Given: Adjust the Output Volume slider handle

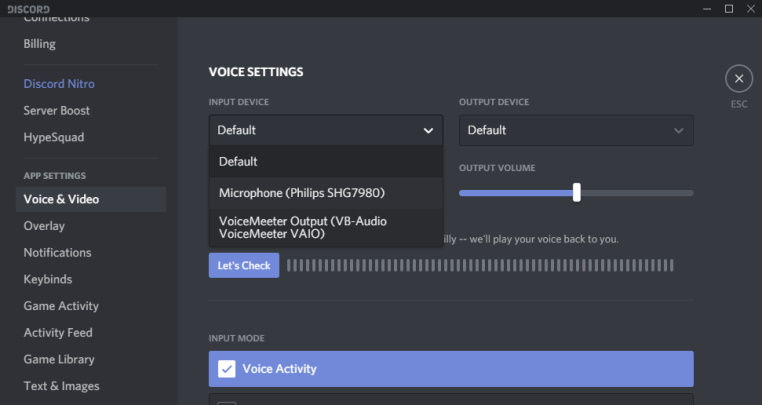Looking at the screenshot, I should (x=576, y=193).
